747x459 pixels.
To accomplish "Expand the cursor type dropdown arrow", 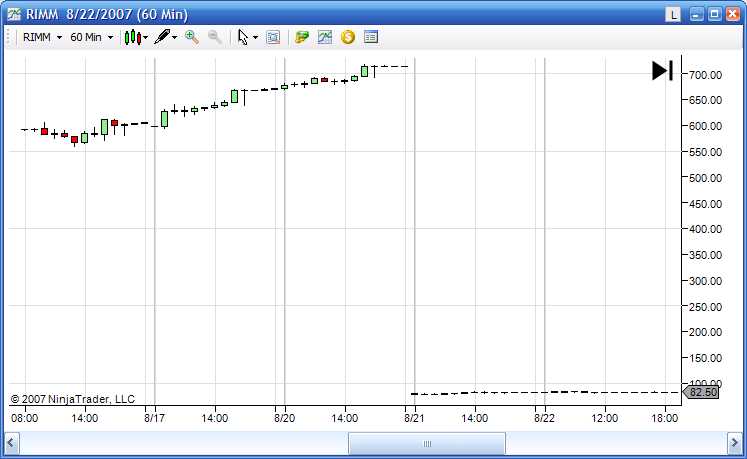I will pyautogui.click(x=255, y=37).
